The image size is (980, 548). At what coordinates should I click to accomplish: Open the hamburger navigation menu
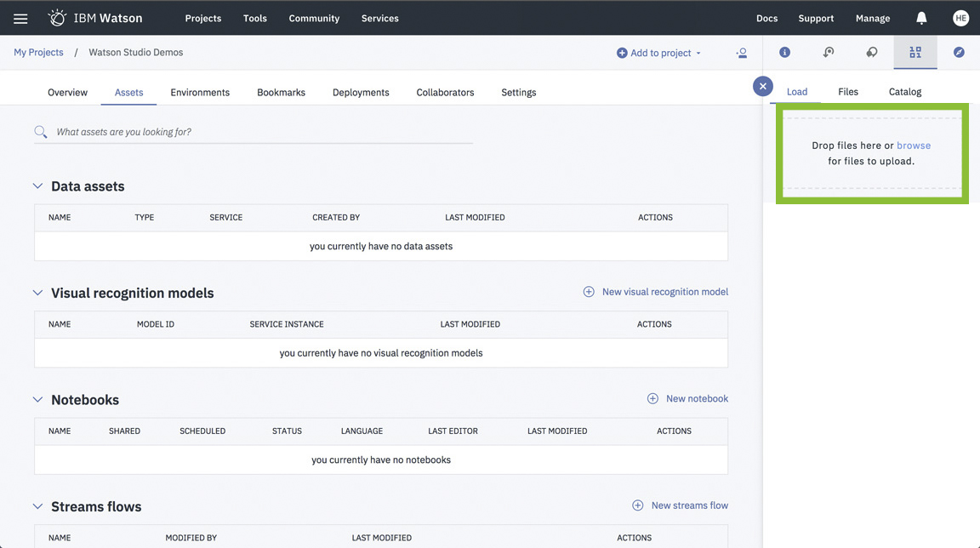point(20,18)
